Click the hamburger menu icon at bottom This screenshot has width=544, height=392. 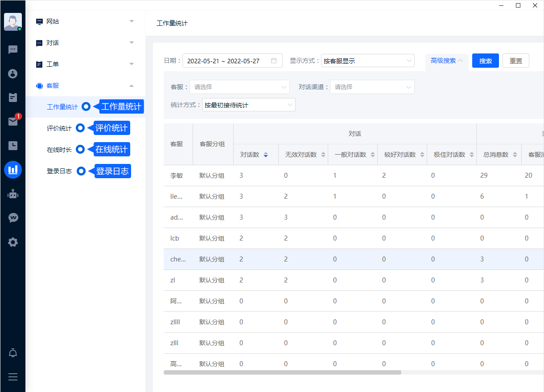[x=13, y=377]
